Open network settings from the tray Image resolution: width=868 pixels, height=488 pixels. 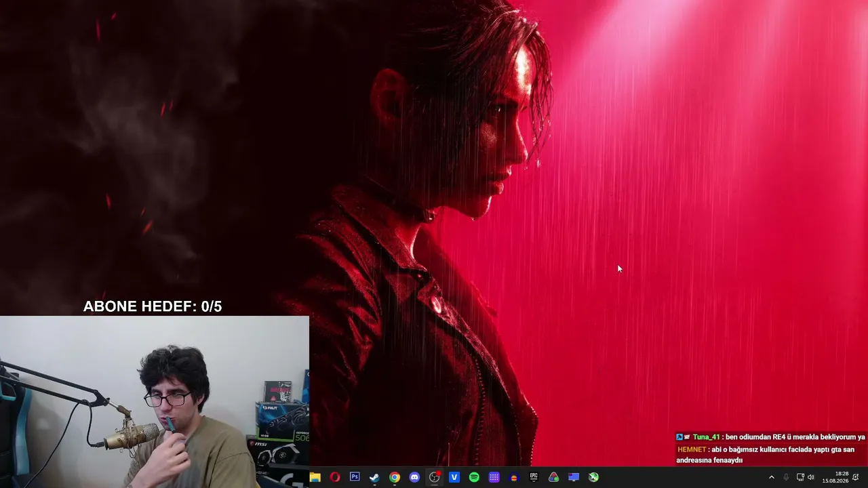pos(800,477)
